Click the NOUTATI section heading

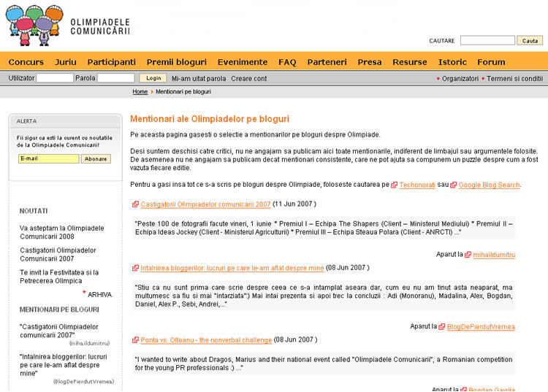(34, 211)
